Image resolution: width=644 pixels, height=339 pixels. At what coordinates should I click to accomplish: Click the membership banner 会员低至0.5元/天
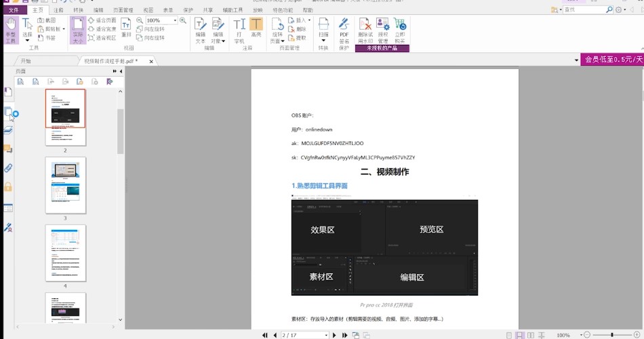[610, 60]
